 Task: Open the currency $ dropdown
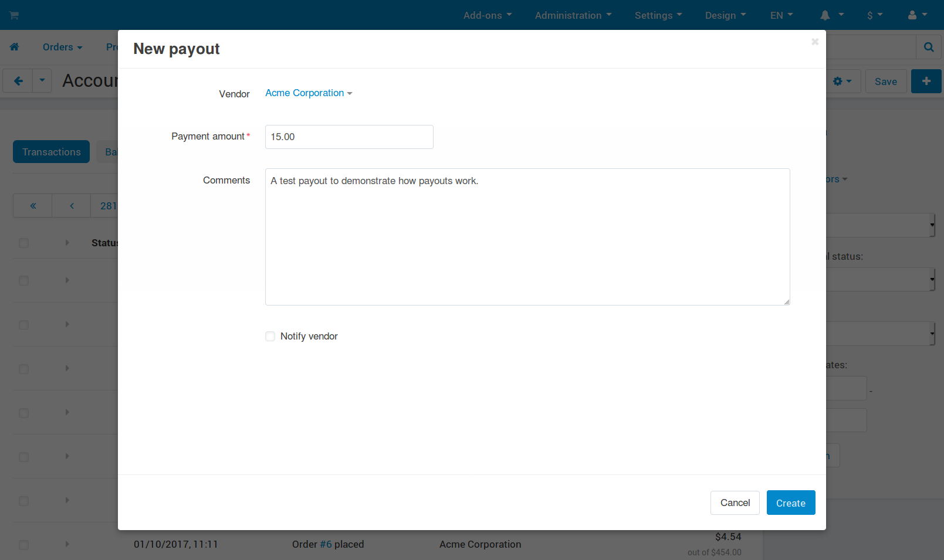pos(875,15)
